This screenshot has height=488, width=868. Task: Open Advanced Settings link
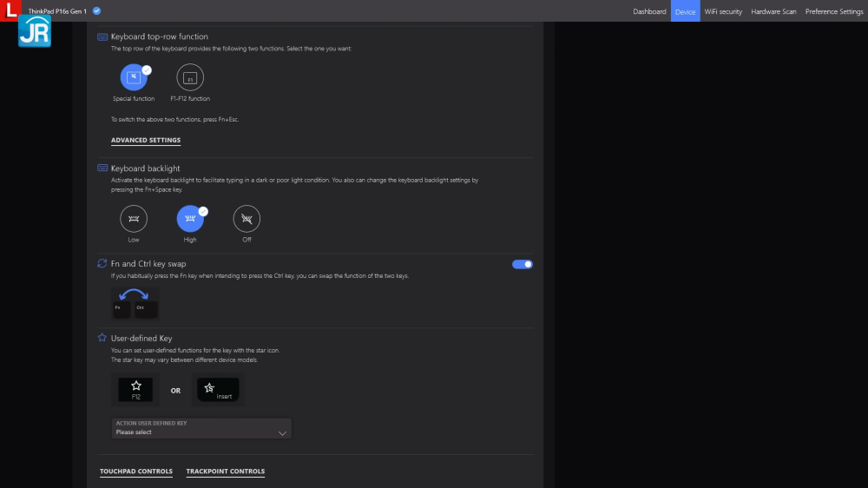(x=146, y=140)
